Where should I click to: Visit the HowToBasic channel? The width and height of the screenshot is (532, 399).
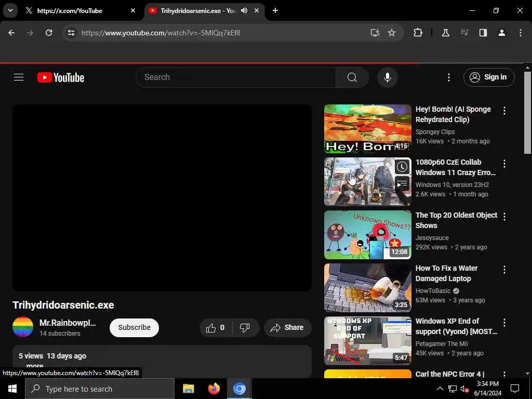(433, 291)
